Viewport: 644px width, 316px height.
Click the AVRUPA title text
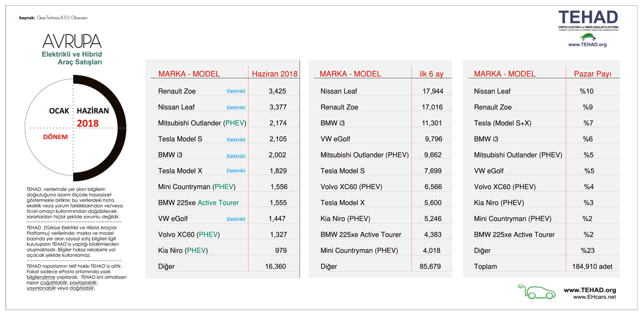click(x=72, y=42)
